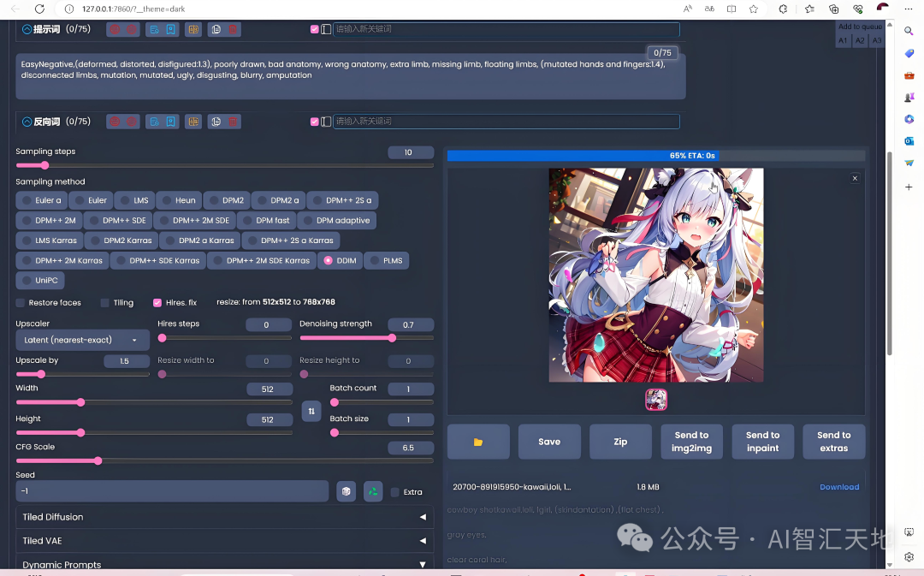Select the A3 queue tab

point(877,41)
